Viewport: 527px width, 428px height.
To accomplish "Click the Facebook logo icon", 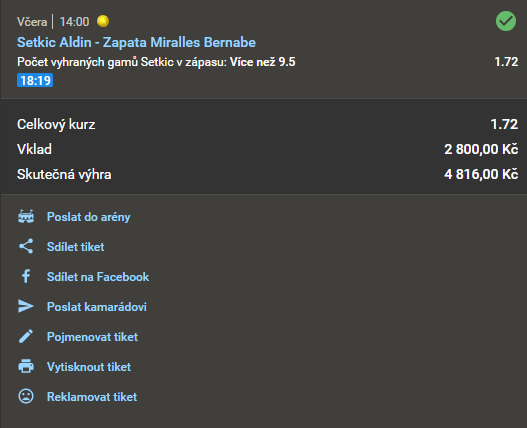I will click(x=26, y=276).
